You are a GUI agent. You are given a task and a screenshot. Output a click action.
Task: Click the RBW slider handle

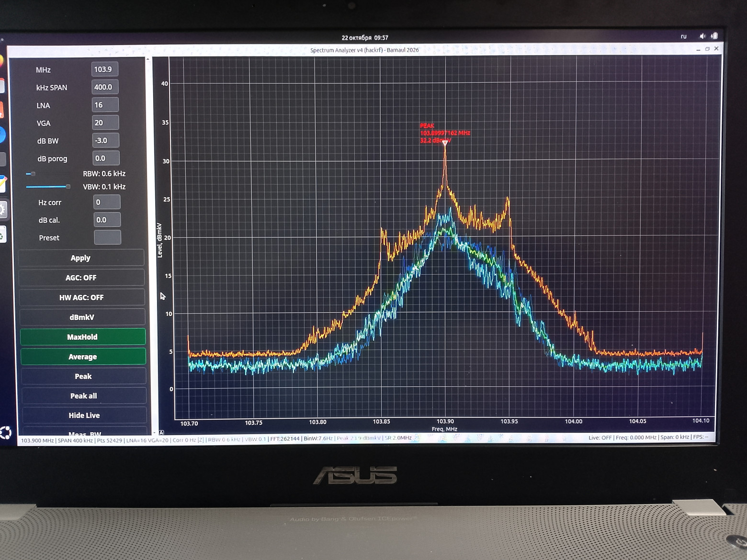coord(33,174)
